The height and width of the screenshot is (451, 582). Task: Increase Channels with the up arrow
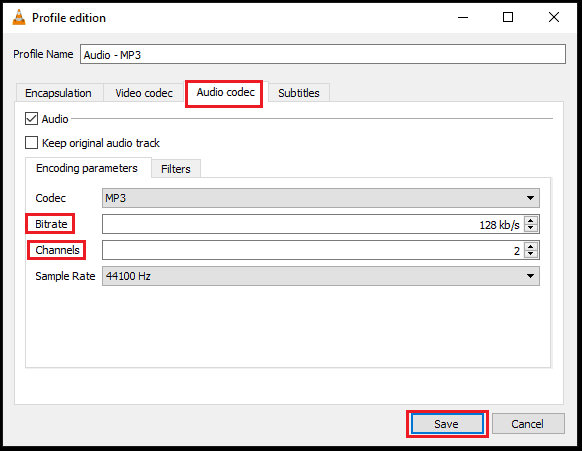(531, 246)
